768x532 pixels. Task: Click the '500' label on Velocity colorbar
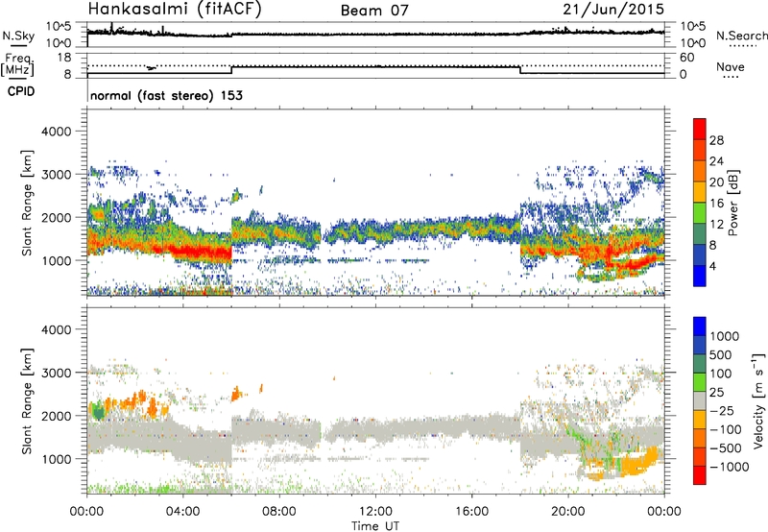[x=723, y=354]
